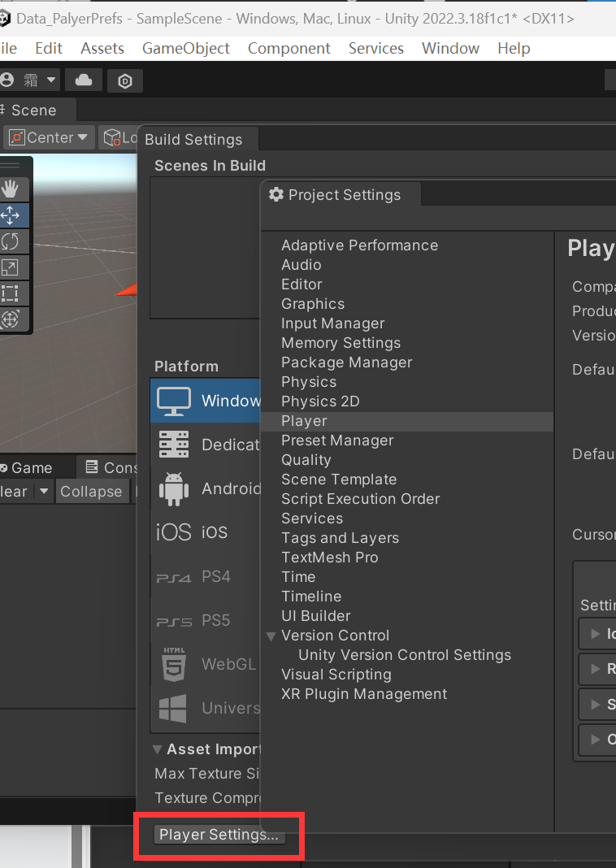616x868 pixels.
Task: Open TextMesh Pro settings
Action: 330,558
